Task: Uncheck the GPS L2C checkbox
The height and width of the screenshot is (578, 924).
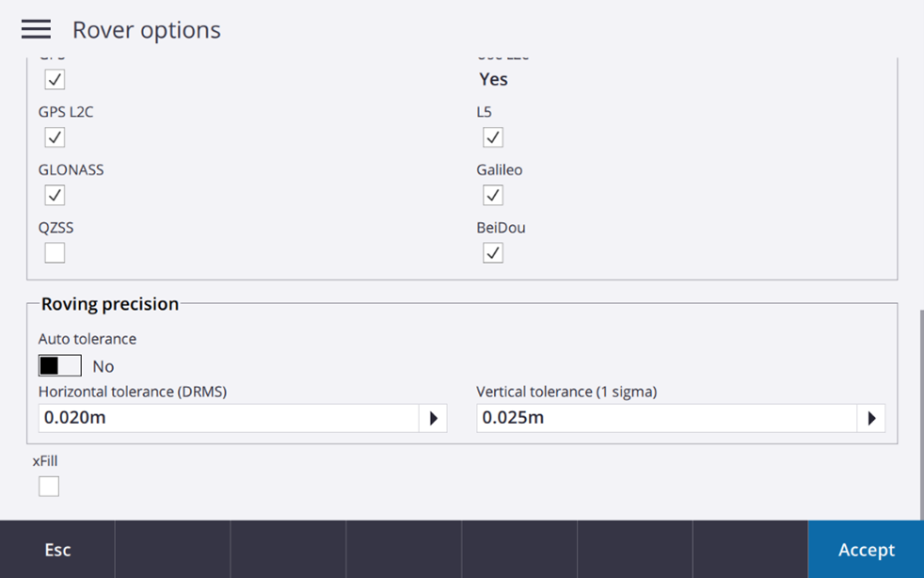Action: (55, 137)
